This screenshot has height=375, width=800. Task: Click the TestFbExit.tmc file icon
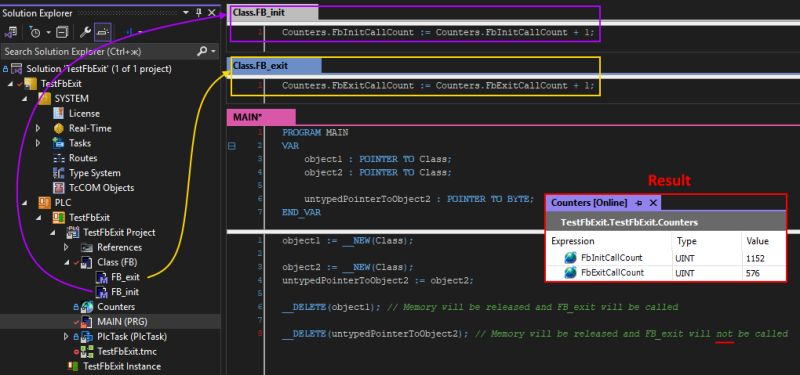tap(87, 351)
